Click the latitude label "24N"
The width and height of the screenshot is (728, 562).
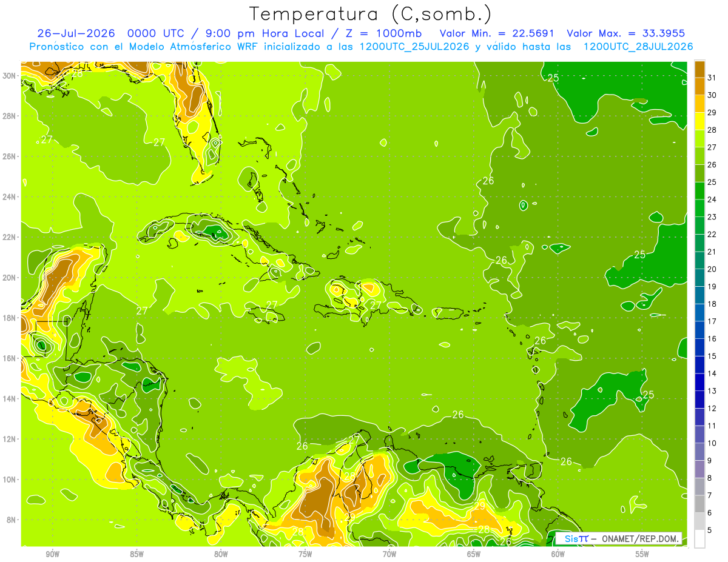[10, 197]
